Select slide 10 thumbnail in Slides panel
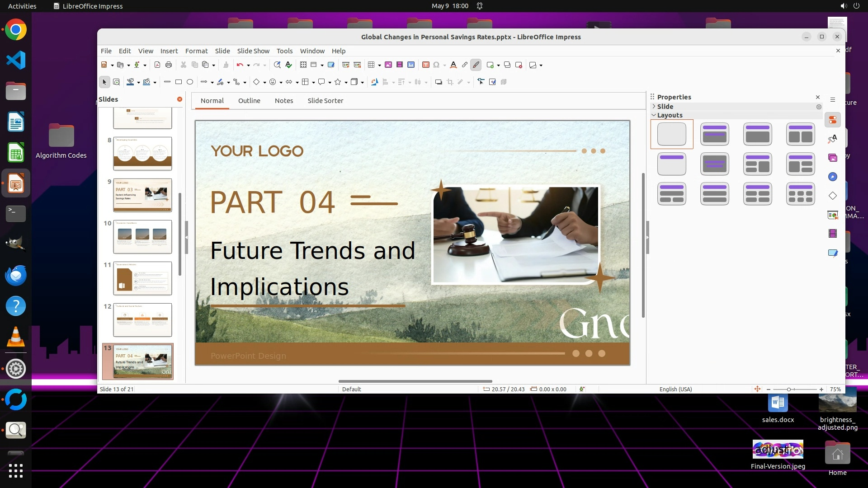868x488 pixels. [142, 236]
